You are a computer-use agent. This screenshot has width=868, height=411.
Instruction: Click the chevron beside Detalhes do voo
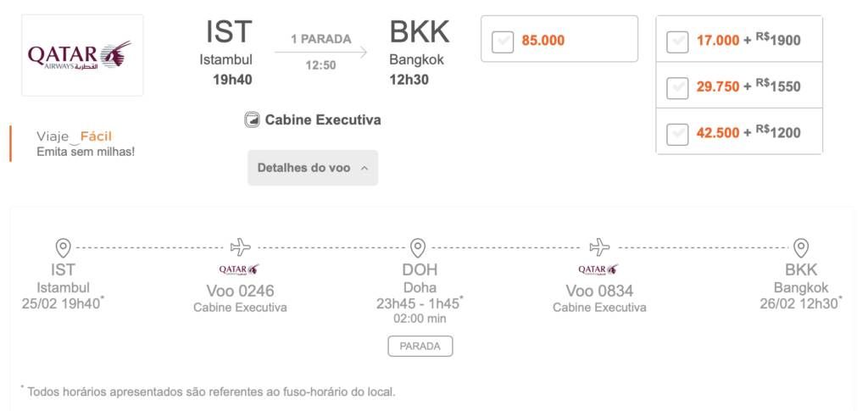(364, 168)
